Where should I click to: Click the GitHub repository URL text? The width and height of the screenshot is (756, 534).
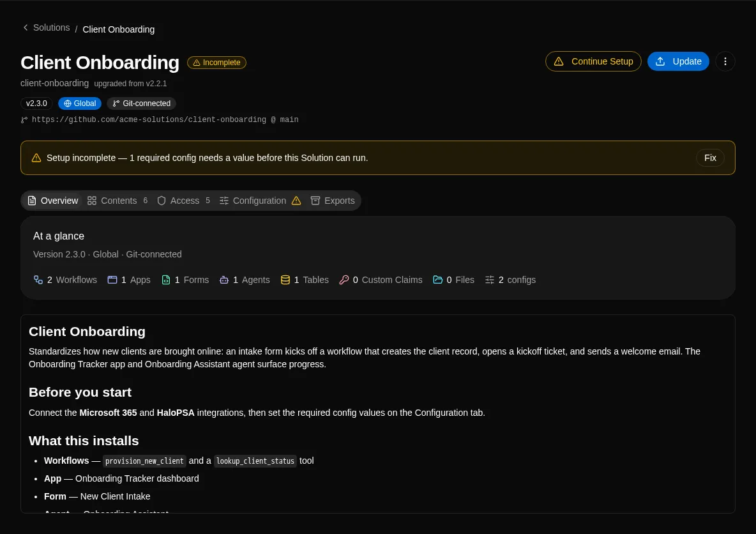pos(165,119)
